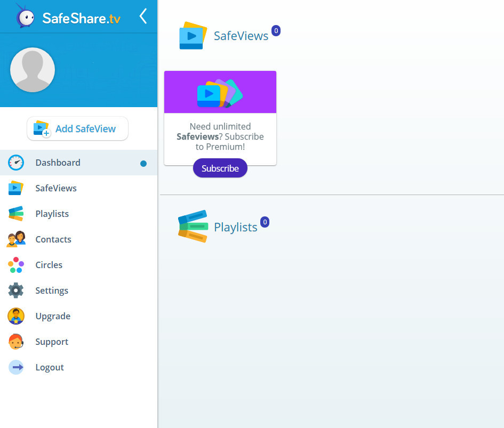Open the Playlists menu entry

(52, 214)
